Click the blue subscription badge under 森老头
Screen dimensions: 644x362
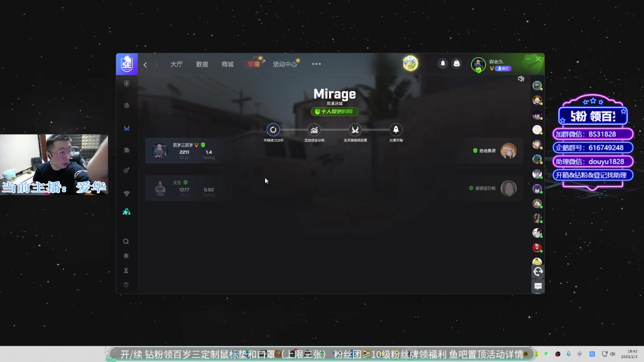[x=503, y=68]
